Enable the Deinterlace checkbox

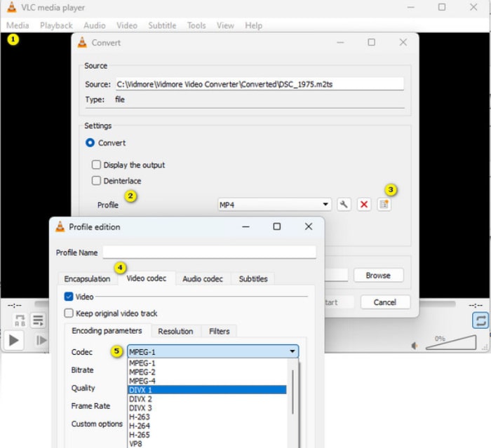[x=96, y=181]
